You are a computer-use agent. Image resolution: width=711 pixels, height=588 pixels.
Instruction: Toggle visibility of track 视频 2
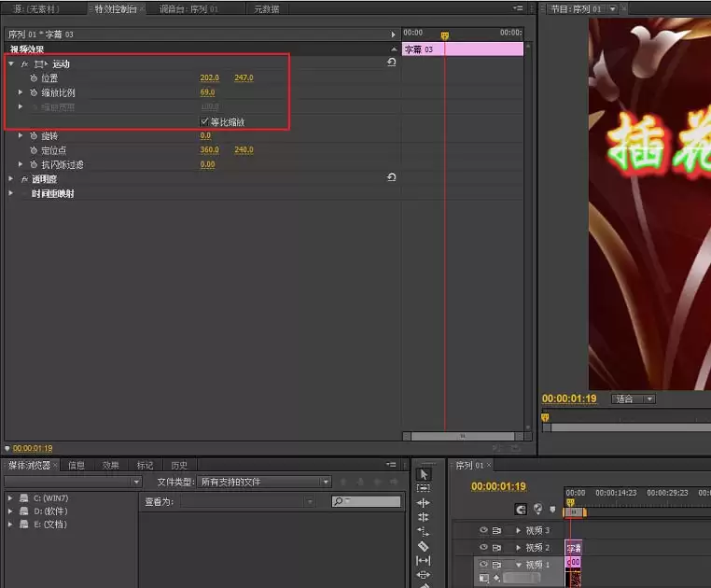tap(483, 547)
